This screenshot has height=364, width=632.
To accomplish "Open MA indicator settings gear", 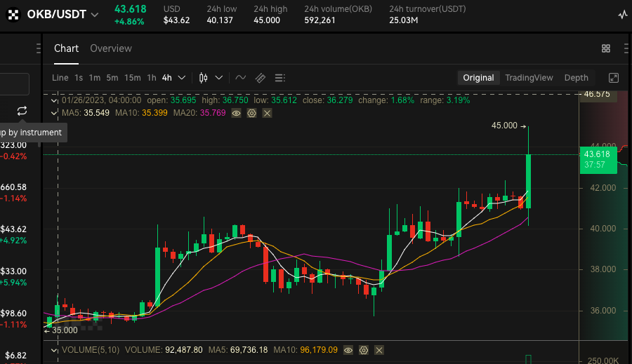I will [251, 113].
